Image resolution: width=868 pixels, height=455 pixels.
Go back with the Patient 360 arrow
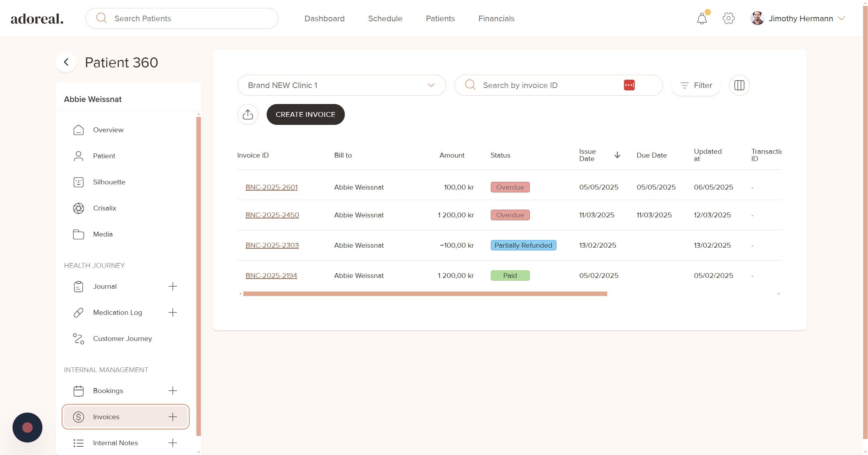[66, 62]
